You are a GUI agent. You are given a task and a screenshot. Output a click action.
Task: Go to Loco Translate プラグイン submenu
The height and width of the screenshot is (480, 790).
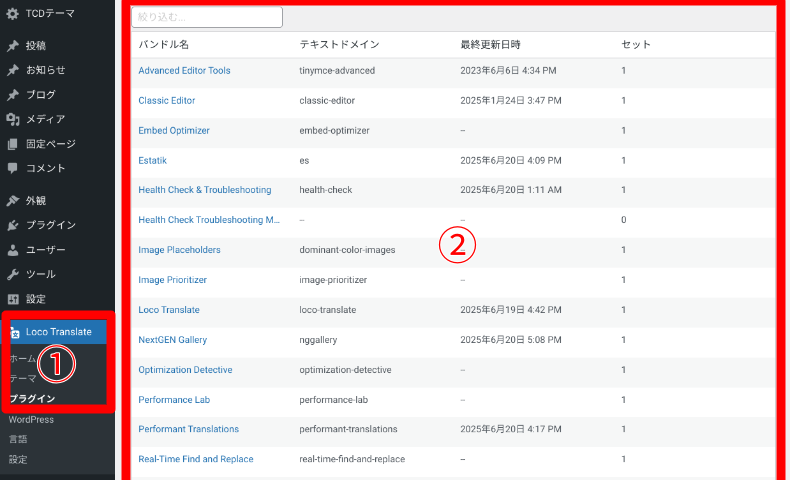coord(32,398)
